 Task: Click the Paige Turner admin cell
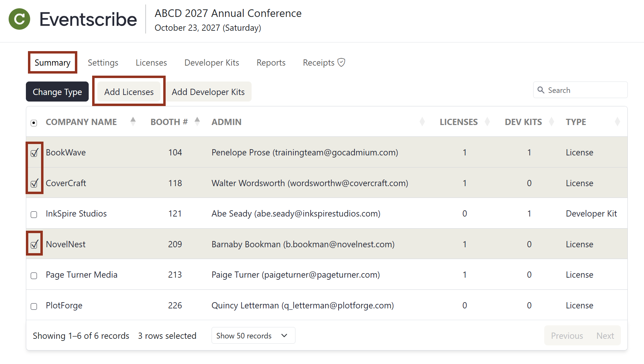pyautogui.click(x=296, y=275)
